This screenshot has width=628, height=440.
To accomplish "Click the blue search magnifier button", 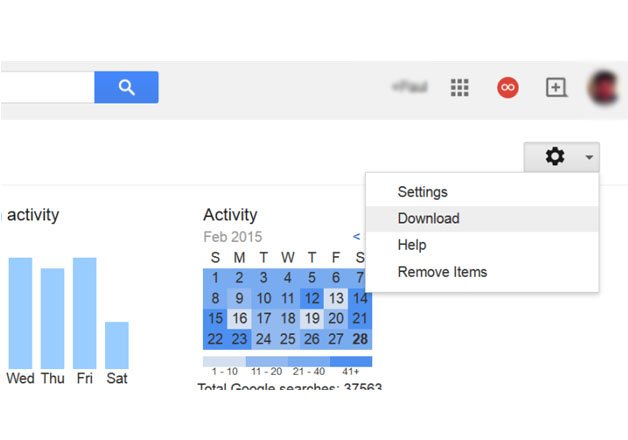I will click(126, 87).
